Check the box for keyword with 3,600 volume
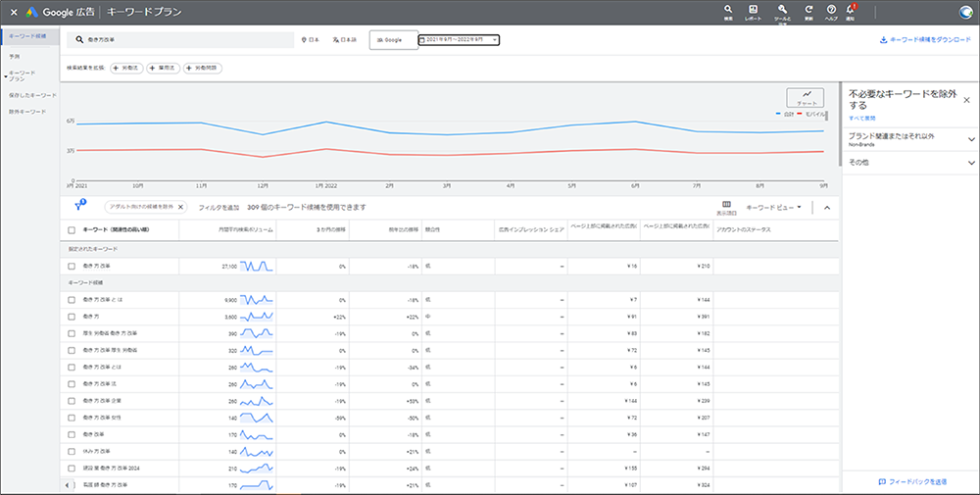This screenshot has height=495, width=980. coord(72,317)
